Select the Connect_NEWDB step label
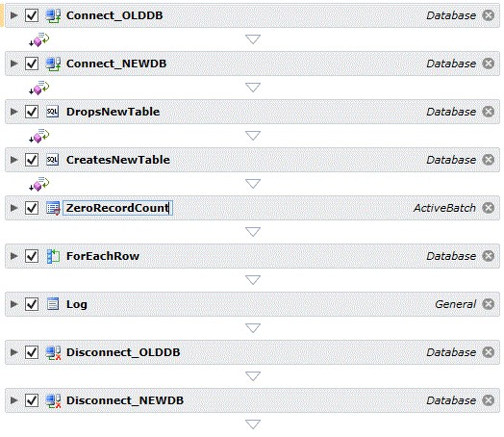The height and width of the screenshot is (437, 504). [x=116, y=64]
